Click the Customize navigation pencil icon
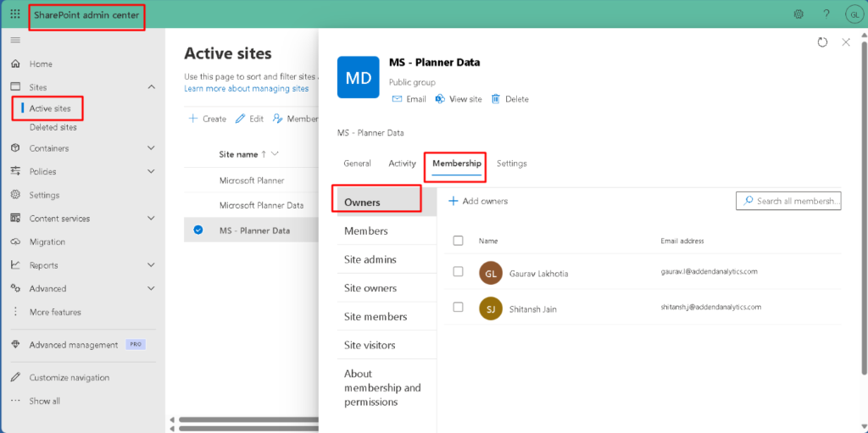This screenshot has height=433, width=868. [16, 378]
